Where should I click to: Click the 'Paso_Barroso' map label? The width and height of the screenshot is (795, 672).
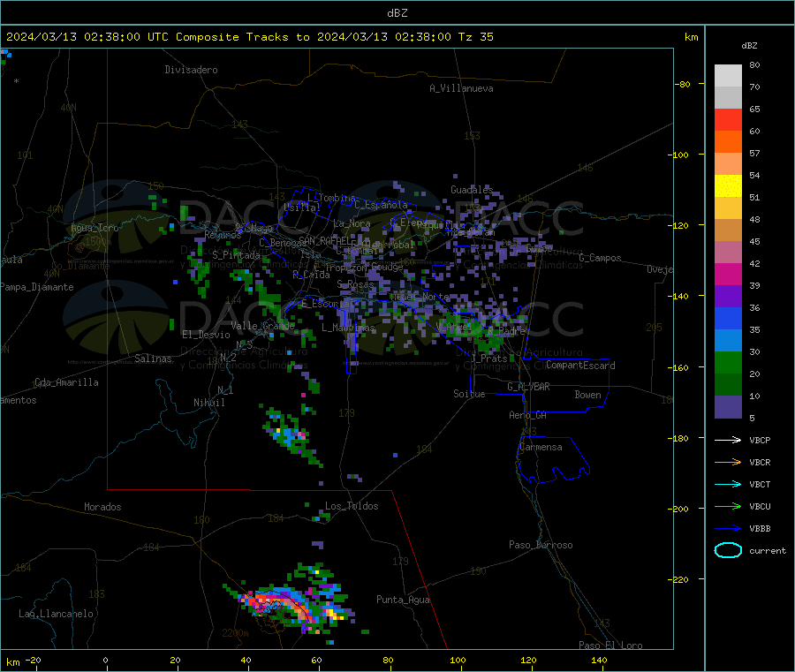541,545
